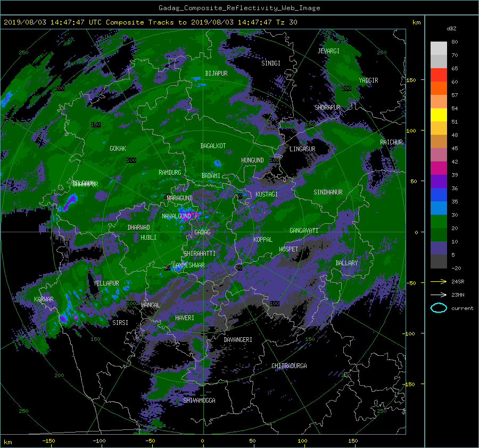Select the HANGAL city label
The width and height of the screenshot is (479, 448).
tap(150, 305)
